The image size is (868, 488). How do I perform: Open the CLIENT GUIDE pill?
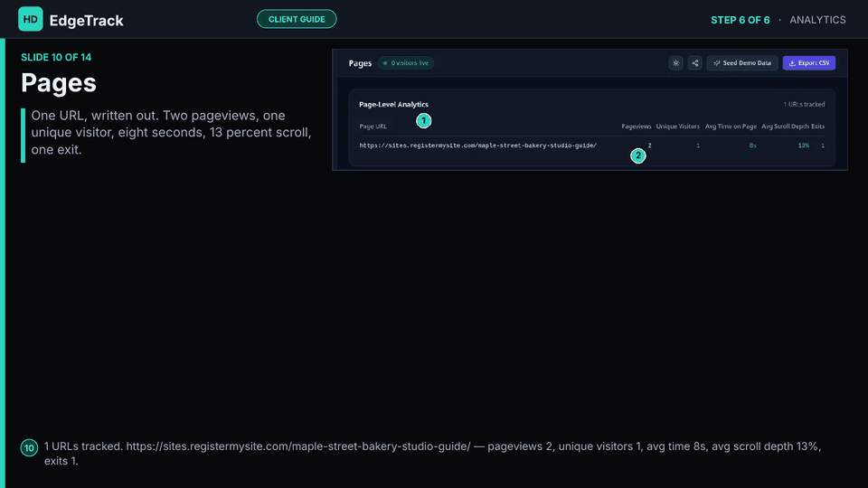click(x=297, y=19)
